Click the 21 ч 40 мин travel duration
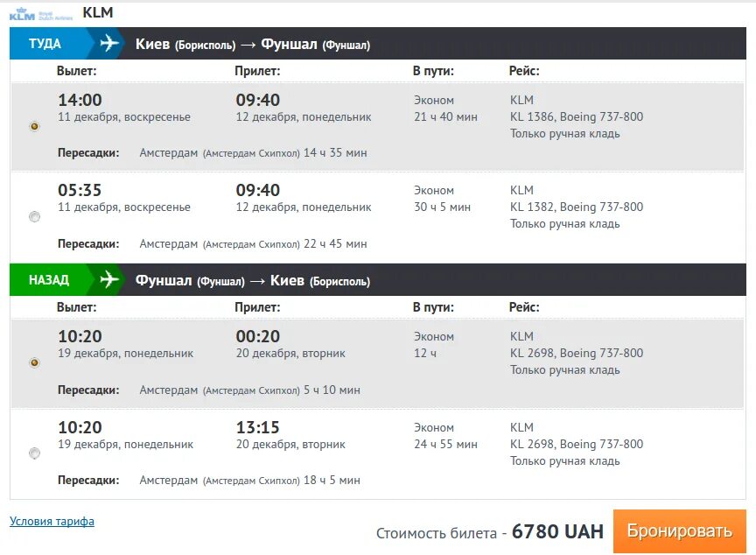The image size is (756, 555). tap(445, 116)
